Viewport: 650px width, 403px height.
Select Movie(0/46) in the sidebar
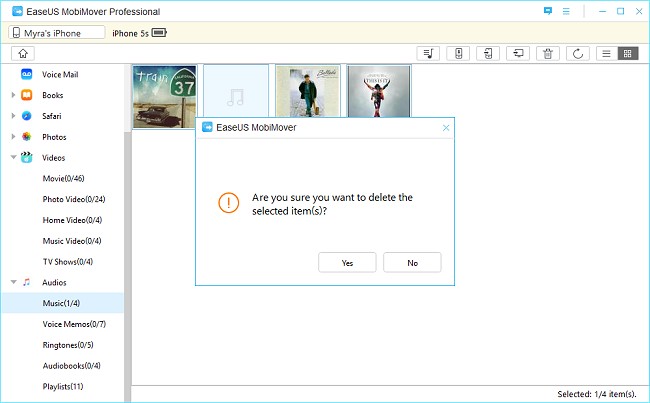tap(62, 178)
